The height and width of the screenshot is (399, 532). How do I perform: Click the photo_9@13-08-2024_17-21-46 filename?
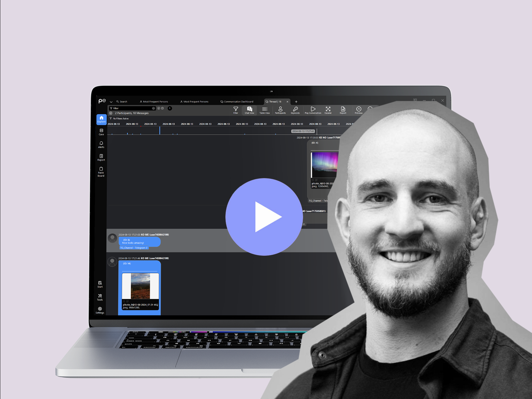click(140, 305)
